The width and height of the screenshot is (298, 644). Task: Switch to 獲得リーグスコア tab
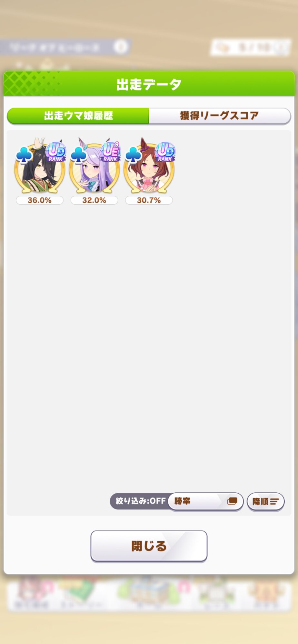coord(220,116)
